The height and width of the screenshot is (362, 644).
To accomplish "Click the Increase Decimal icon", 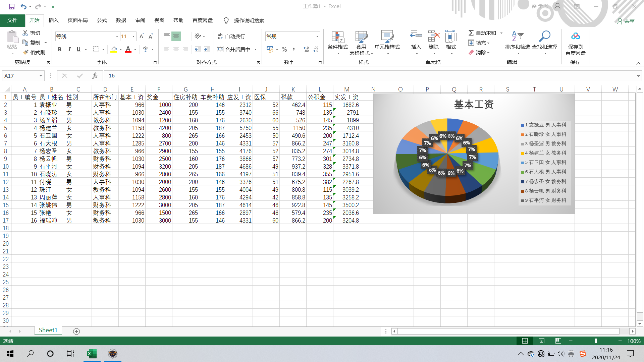I will coord(306,49).
